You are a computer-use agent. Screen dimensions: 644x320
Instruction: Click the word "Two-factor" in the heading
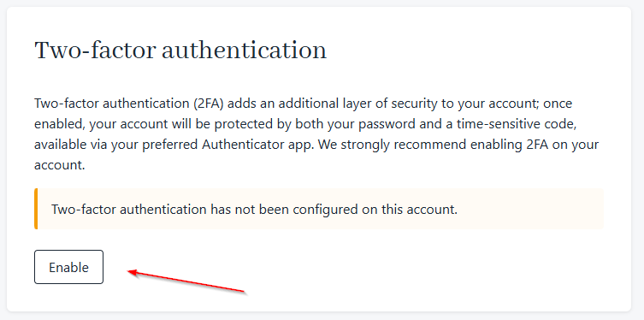click(x=95, y=51)
